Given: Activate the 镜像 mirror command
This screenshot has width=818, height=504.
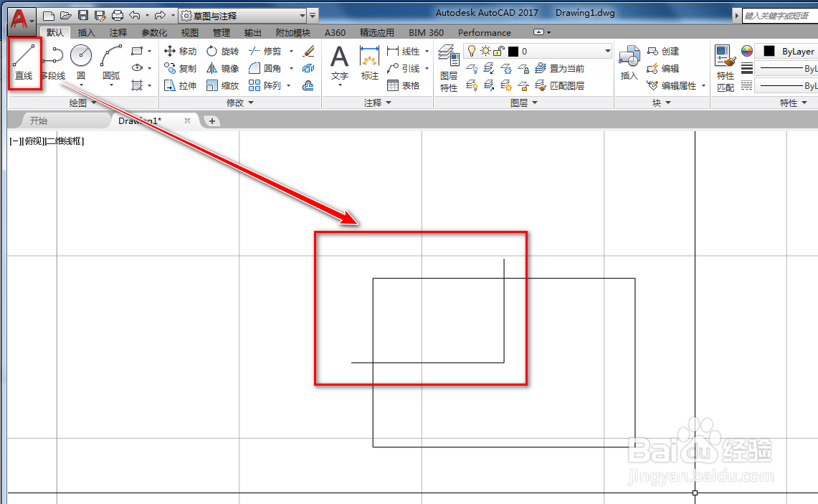Looking at the screenshot, I should (x=223, y=68).
